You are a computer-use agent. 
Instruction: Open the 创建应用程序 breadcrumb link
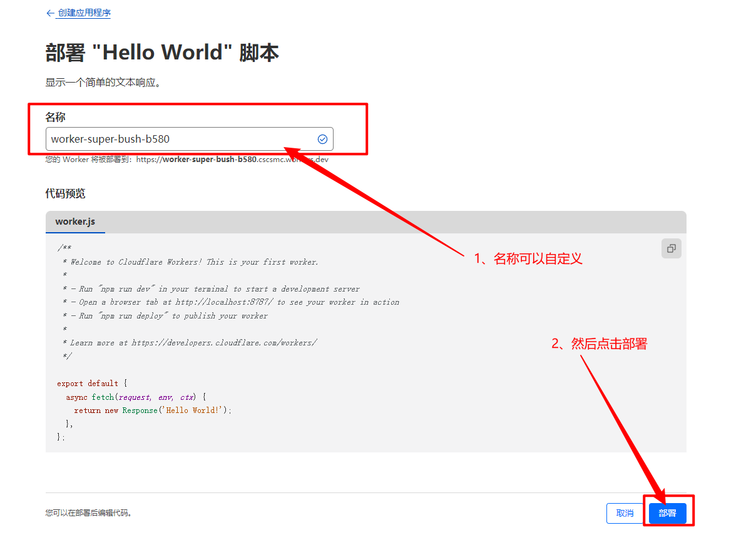pyautogui.click(x=84, y=13)
